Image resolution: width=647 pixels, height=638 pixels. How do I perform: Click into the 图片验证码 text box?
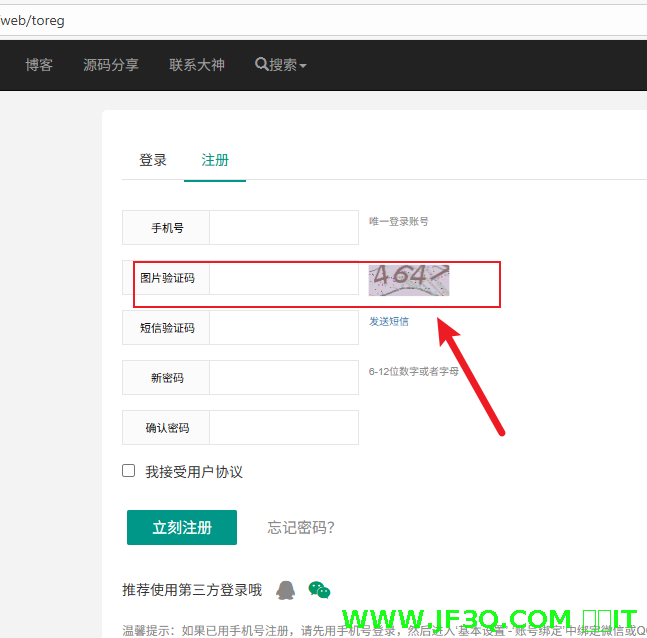(x=283, y=278)
